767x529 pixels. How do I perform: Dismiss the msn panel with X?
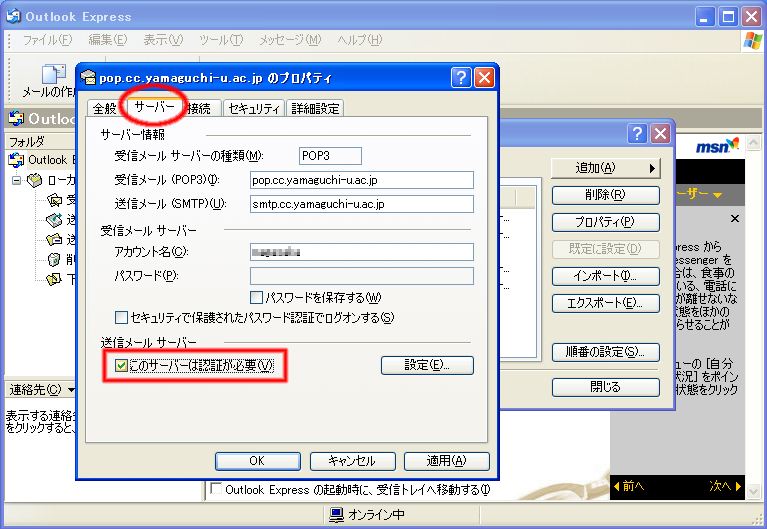click(735, 219)
